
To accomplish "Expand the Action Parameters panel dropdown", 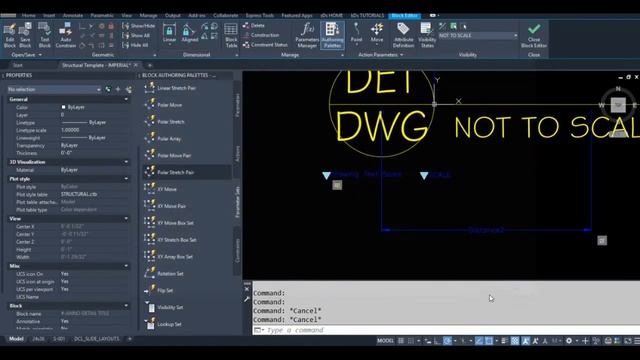I will click(x=380, y=55).
